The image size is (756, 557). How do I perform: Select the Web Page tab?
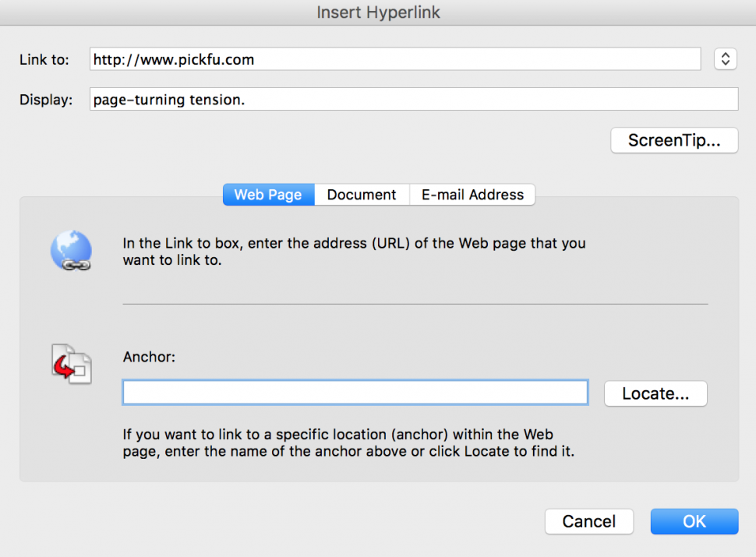[268, 194]
